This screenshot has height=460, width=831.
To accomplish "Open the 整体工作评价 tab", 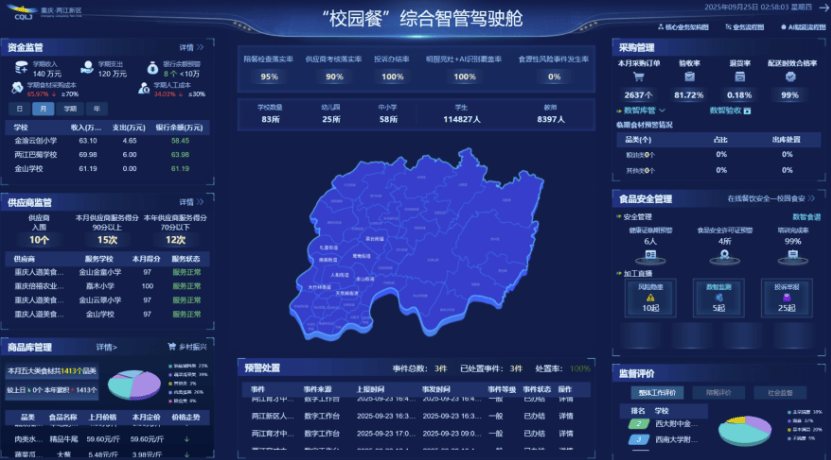I will click(x=659, y=393).
